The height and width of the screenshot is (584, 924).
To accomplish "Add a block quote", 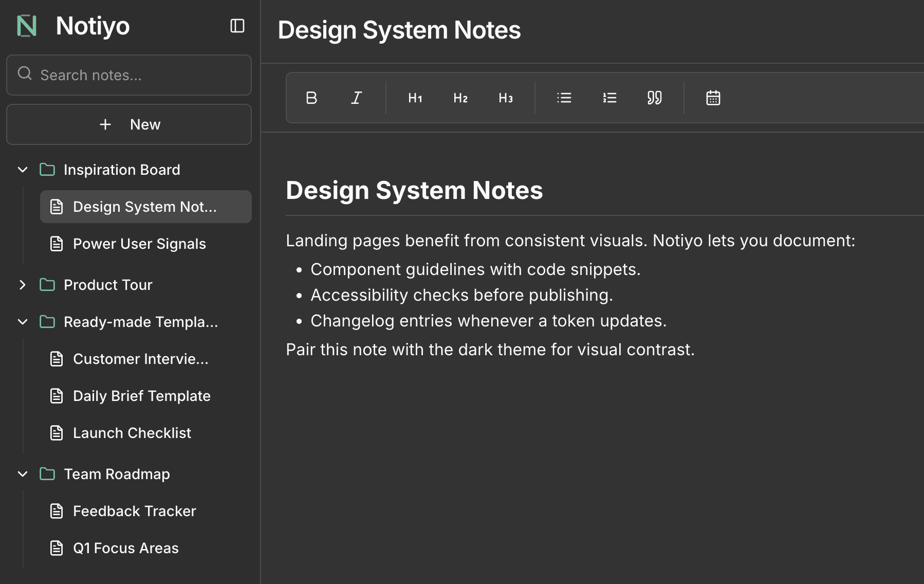I will pos(654,98).
